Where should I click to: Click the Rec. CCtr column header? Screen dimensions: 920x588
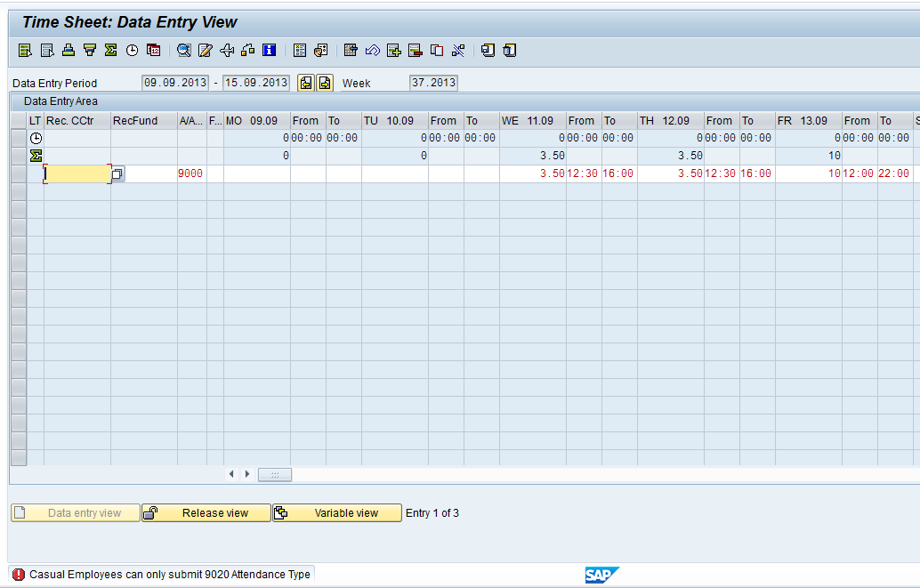pyautogui.click(x=77, y=121)
